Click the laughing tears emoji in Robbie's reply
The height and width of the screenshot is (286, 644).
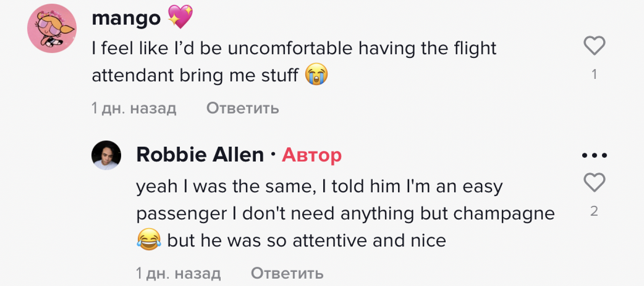[149, 240]
